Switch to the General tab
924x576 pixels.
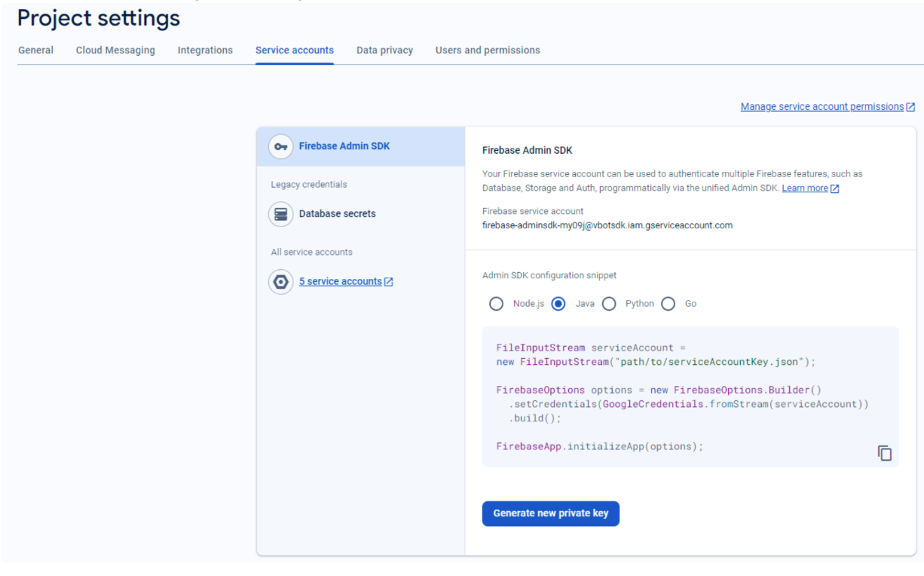[35, 51]
